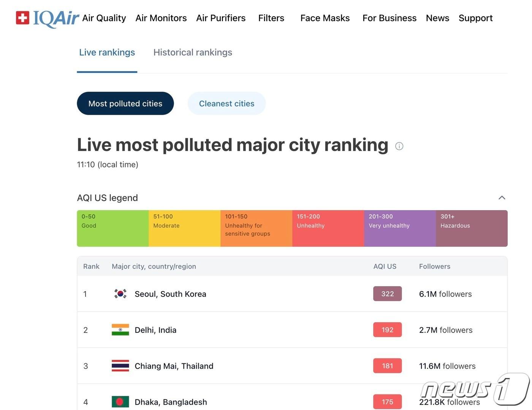The height and width of the screenshot is (410, 532).
Task: Select the Most polluted cities toggle
Action: point(125,103)
